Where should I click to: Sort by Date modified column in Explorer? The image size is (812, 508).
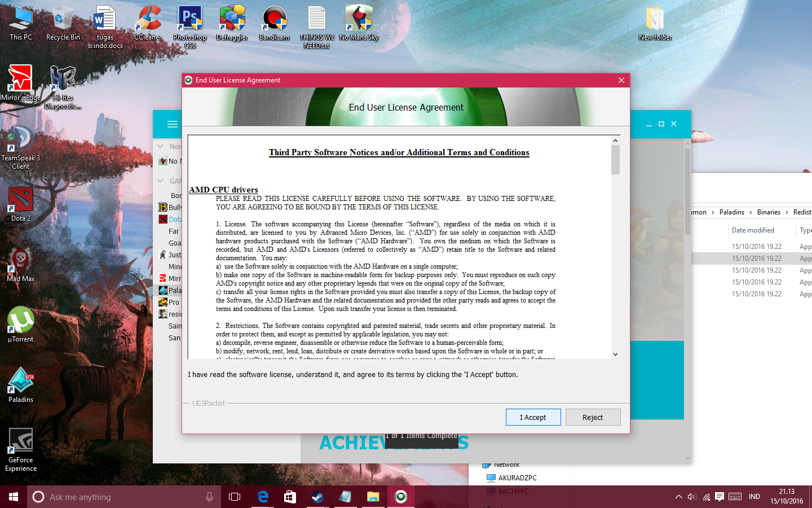[753, 230]
